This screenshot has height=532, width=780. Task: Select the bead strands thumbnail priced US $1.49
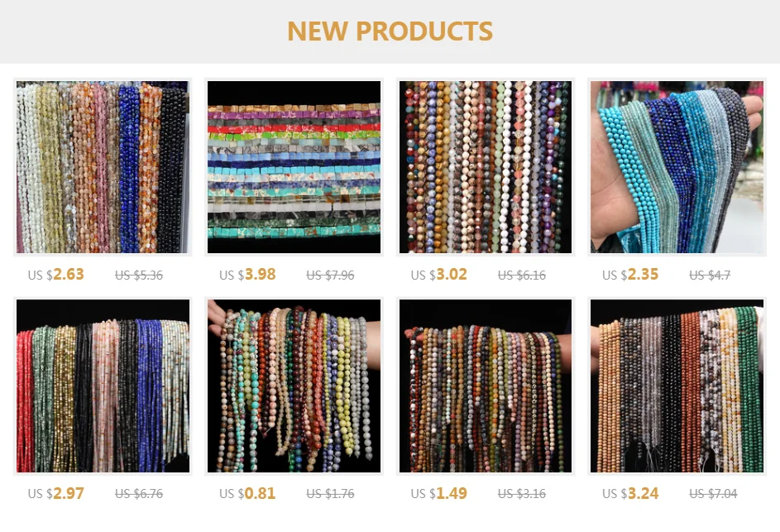point(486,386)
